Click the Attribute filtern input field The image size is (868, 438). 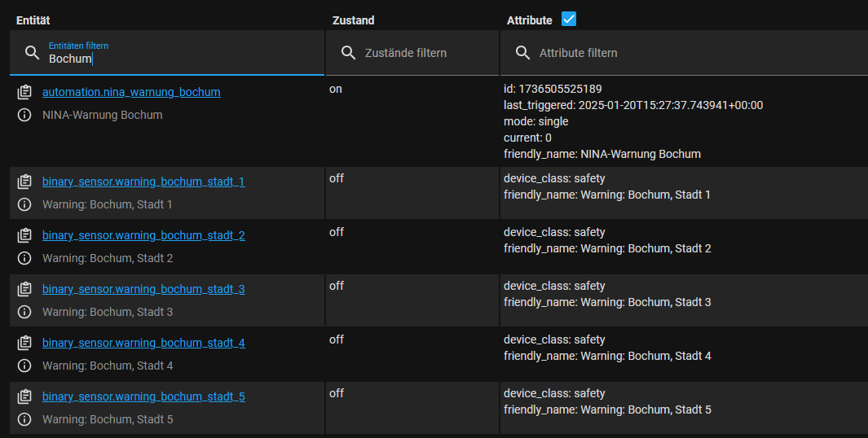pyautogui.click(x=693, y=53)
